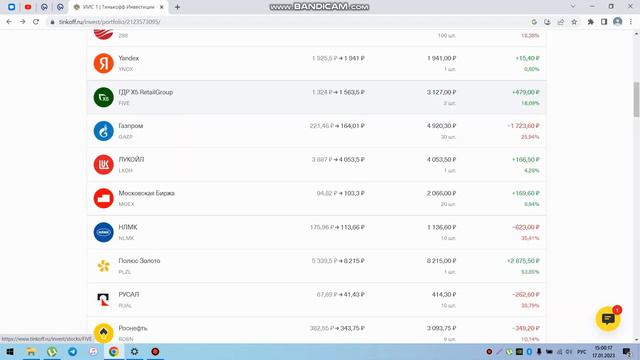The height and width of the screenshot is (360, 640).
Task: Click the Gazprom blue logo icon
Action: [103, 131]
